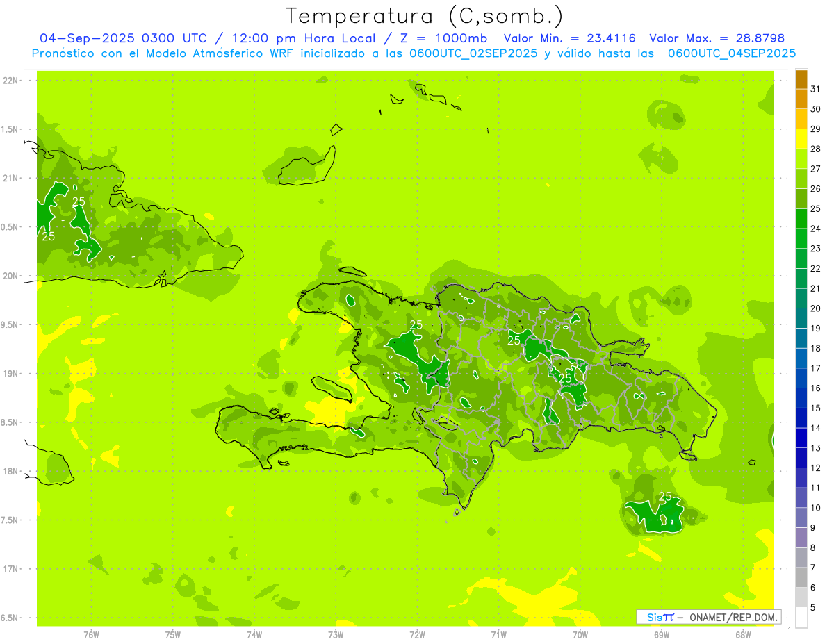Click the "68W" longitude label
Viewport: 834px width, 644px height.
point(743,635)
